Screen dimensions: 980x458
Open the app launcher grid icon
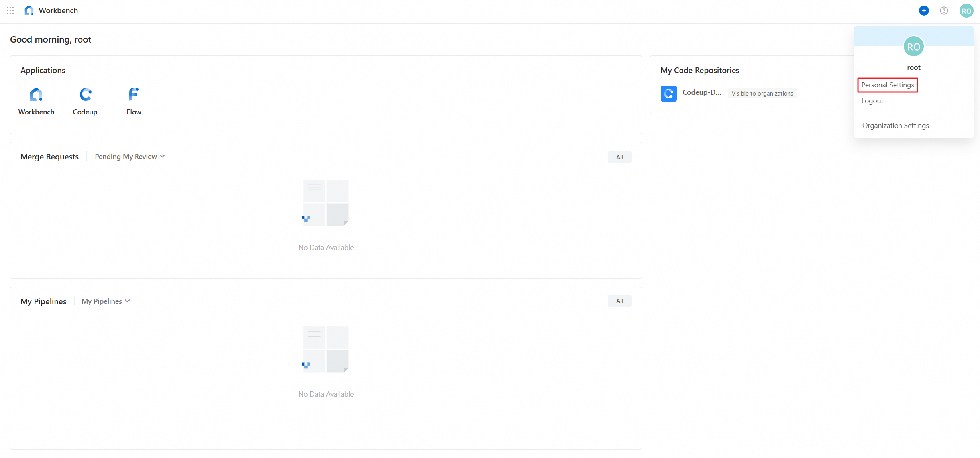[x=10, y=11]
